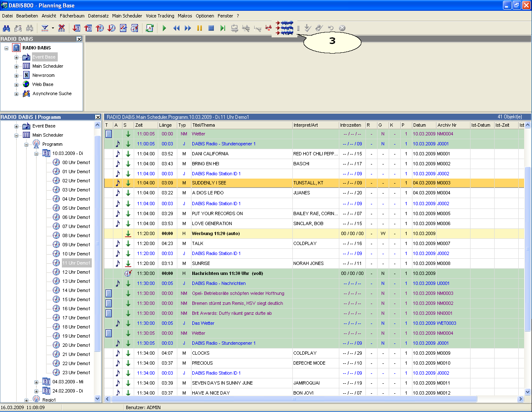
Task: Click the green refresh icon
Action: click(150, 28)
